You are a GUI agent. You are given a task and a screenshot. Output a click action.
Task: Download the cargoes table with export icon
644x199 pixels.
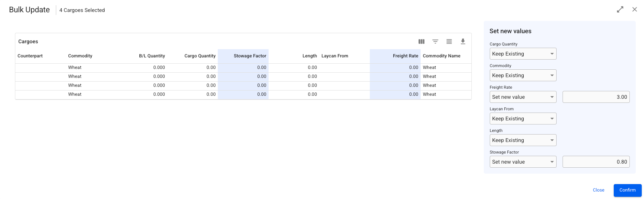click(463, 41)
